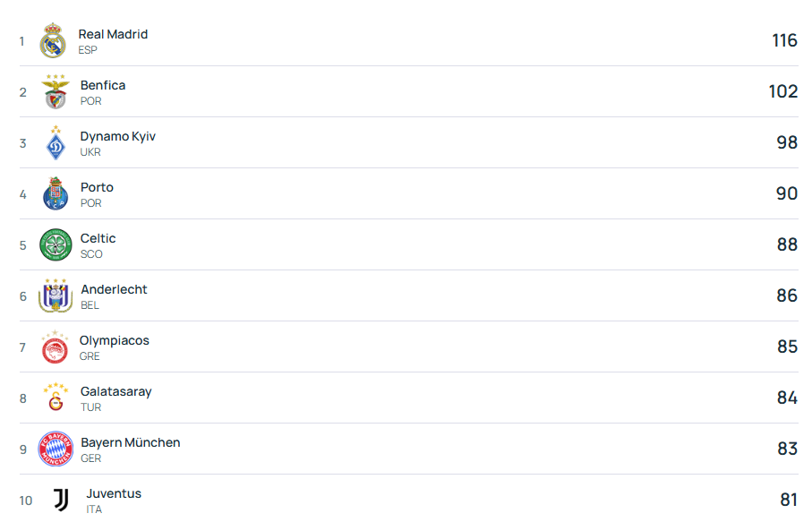Click the Bayern München round logo
812x522 pixels.
(x=56, y=449)
